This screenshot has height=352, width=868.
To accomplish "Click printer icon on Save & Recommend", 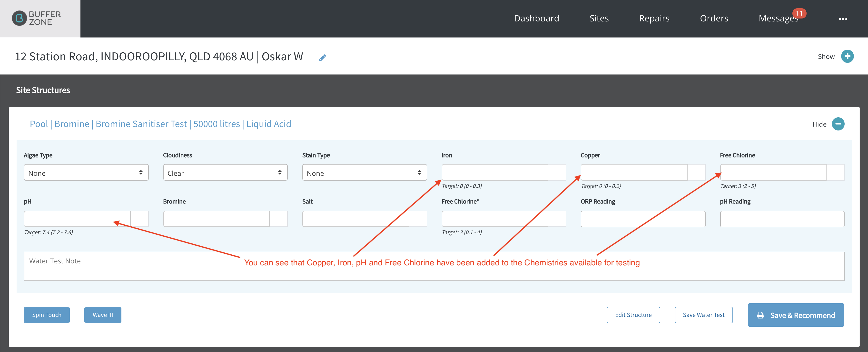I will (760, 315).
